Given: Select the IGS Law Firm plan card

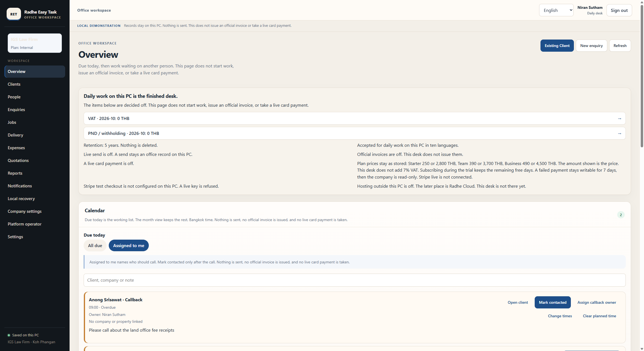Looking at the screenshot, I should 35,43.
